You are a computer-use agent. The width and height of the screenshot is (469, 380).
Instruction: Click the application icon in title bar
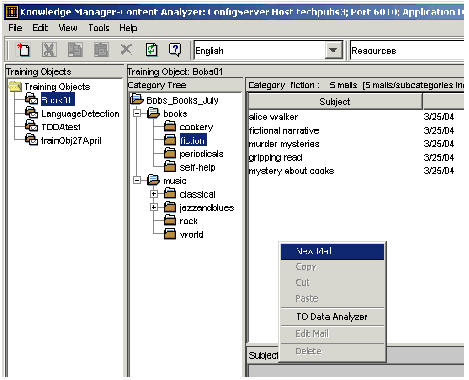coord(12,12)
